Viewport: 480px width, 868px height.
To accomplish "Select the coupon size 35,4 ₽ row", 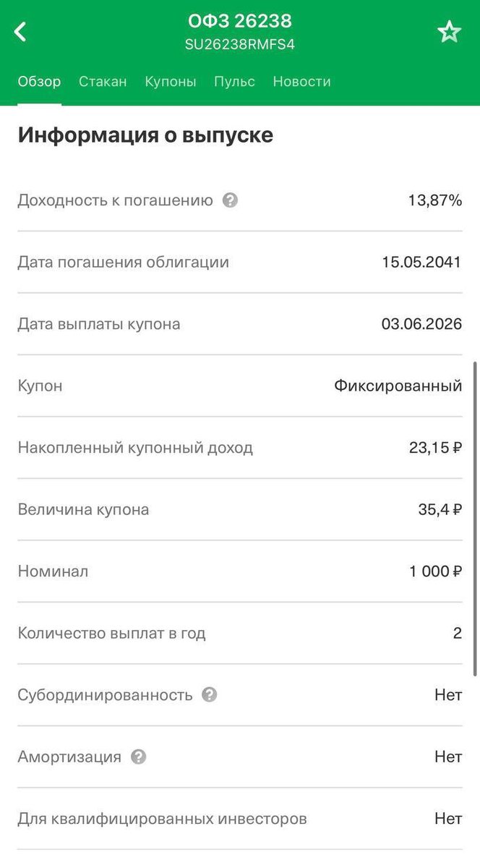I will pos(240,509).
